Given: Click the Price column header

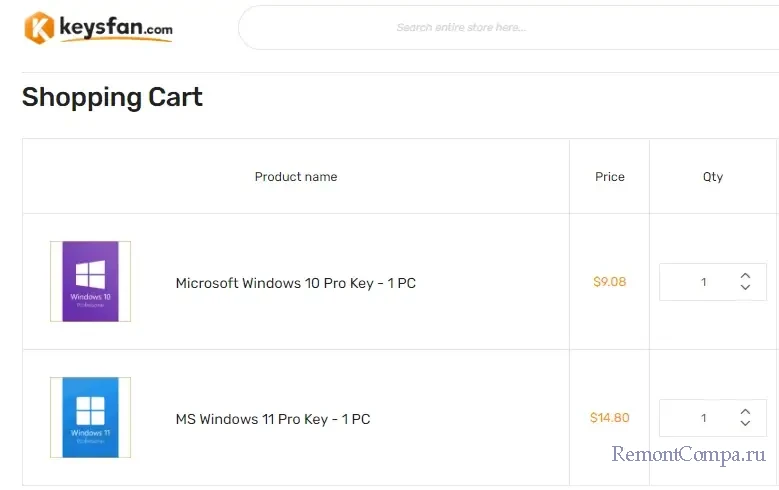Looking at the screenshot, I should pos(609,177).
